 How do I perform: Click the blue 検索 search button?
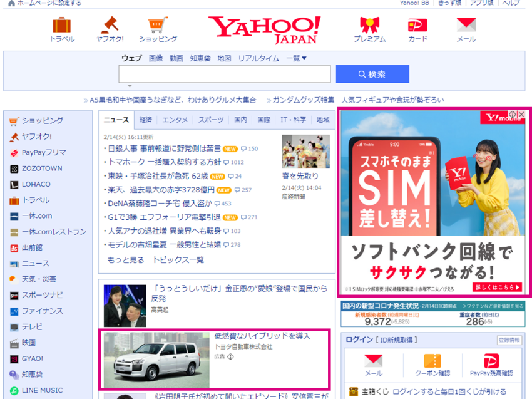[x=372, y=74]
